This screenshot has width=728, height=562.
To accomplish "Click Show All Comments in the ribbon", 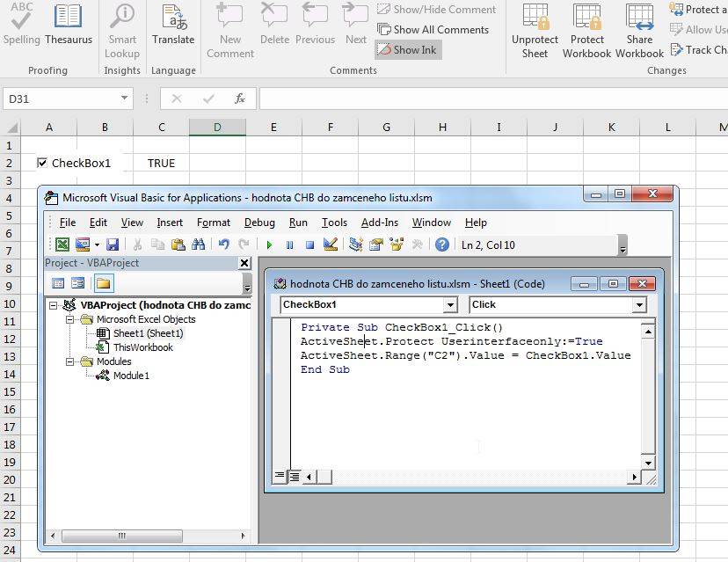I will [433, 30].
